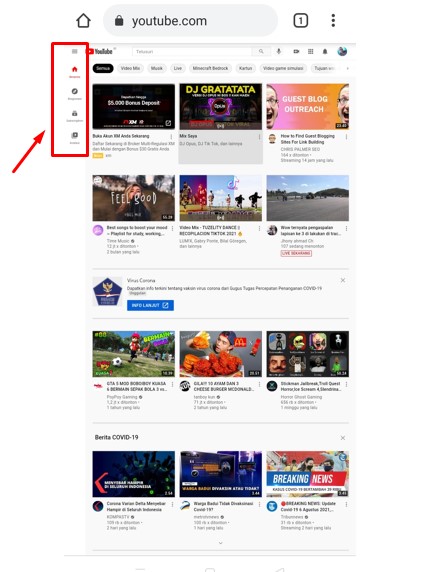Open the YouTube hamburger menu
This screenshot has width=438, height=572.
pos(74,51)
